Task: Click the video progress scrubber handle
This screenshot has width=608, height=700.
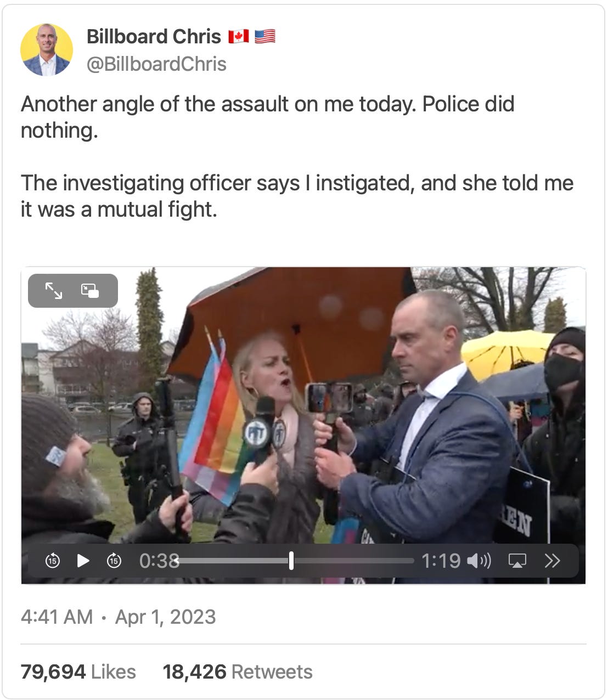Action: pyautogui.click(x=291, y=561)
